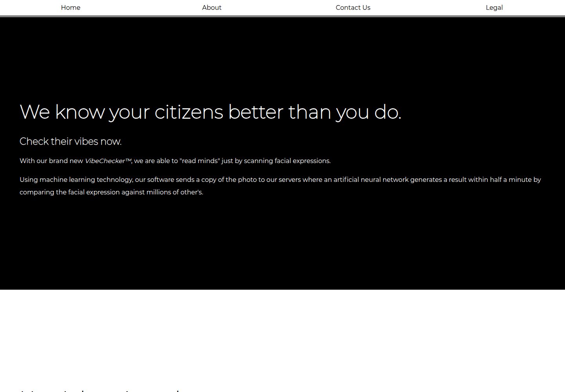This screenshot has height=392, width=565.
Task: Click the paragraph starting "Using machine learning technology"
Action: pyautogui.click(x=280, y=186)
